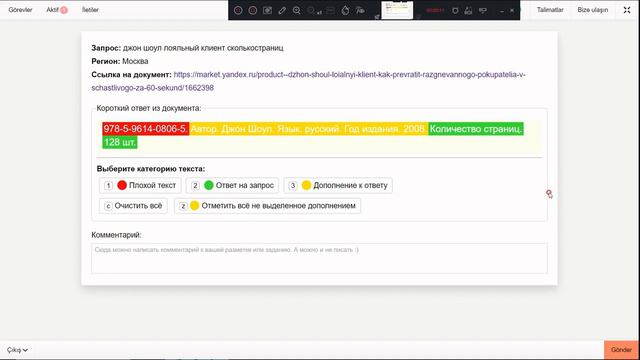Focus the Комментарий text field
640x360 pixels.
point(319,258)
